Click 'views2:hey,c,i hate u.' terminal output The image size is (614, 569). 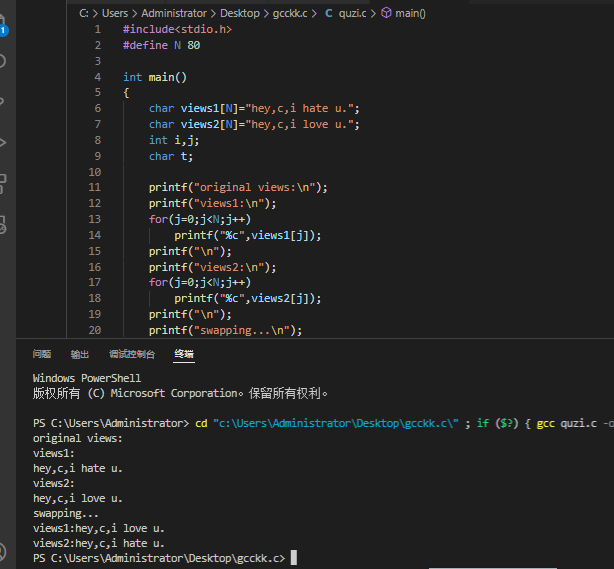pos(99,544)
